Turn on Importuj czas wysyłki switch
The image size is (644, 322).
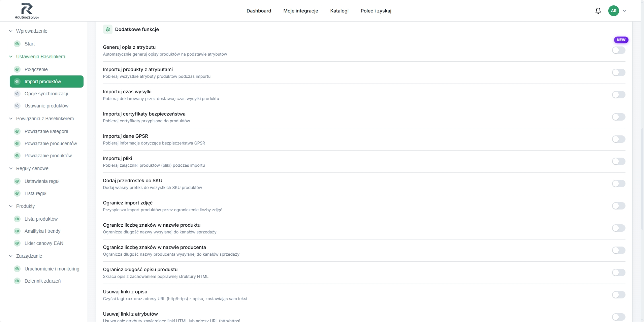pyautogui.click(x=618, y=95)
